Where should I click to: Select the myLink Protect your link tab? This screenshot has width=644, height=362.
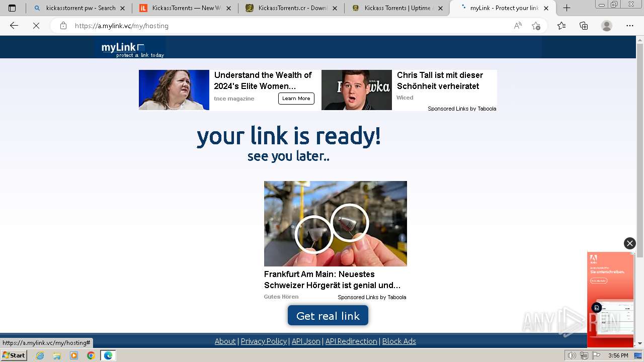point(503,8)
